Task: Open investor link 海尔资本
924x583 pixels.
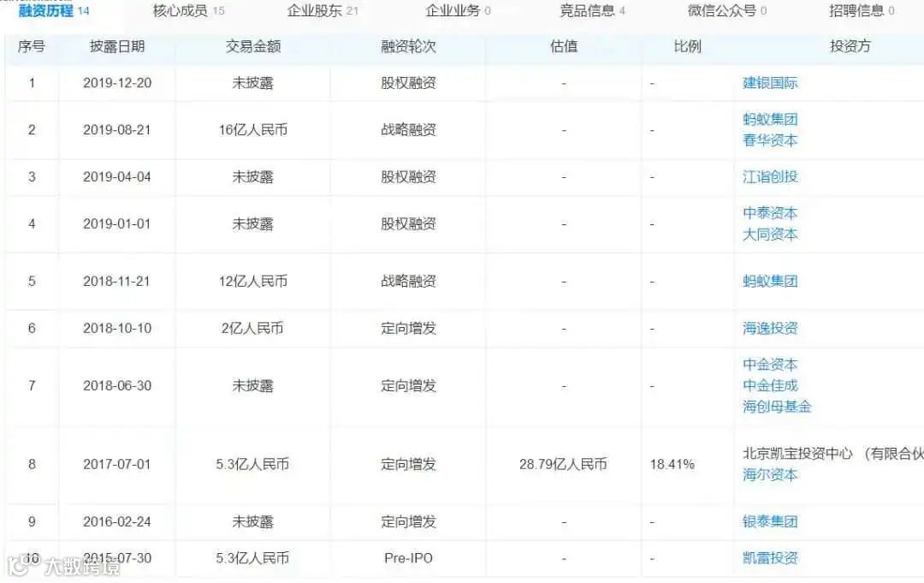Action: (770, 474)
